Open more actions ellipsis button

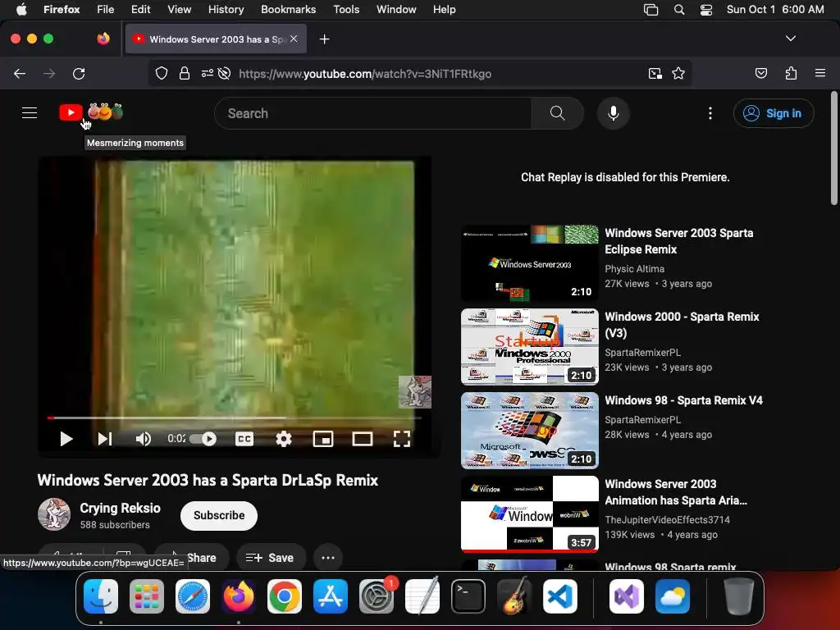(328, 558)
